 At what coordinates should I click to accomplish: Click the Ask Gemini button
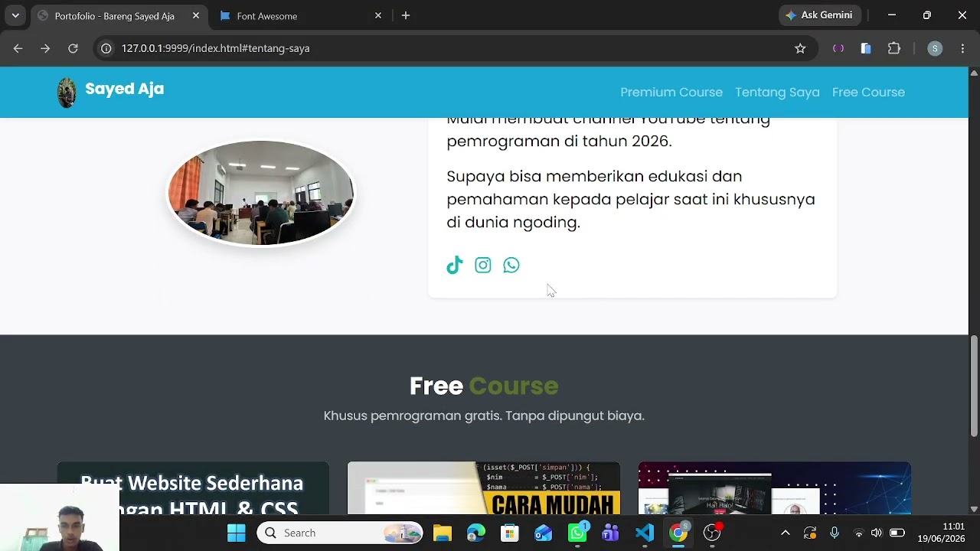820,15
